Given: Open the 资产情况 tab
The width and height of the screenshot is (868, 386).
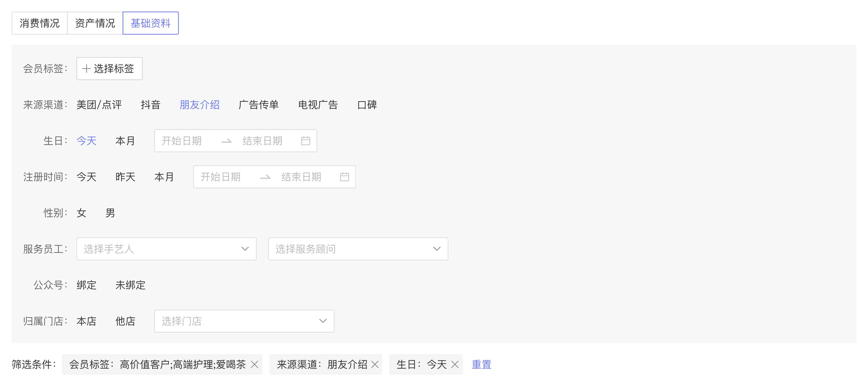Looking at the screenshot, I should click(95, 23).
